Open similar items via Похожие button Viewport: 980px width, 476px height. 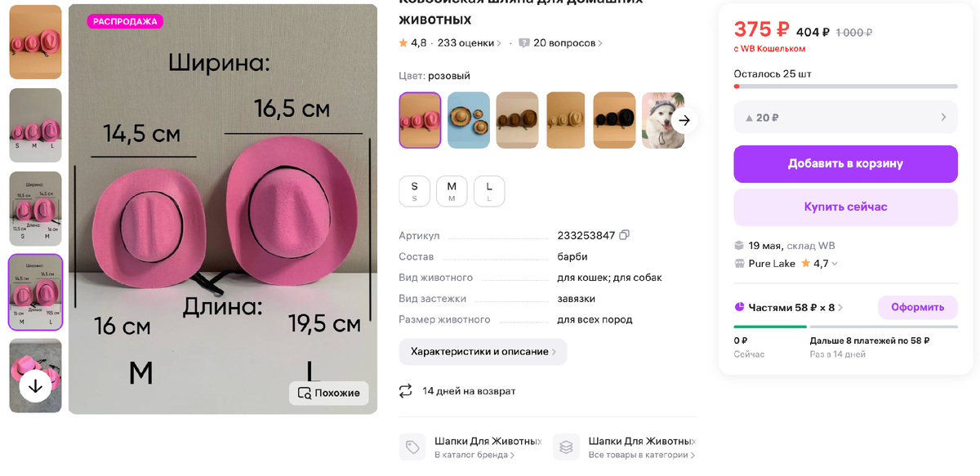coord(329,393)
